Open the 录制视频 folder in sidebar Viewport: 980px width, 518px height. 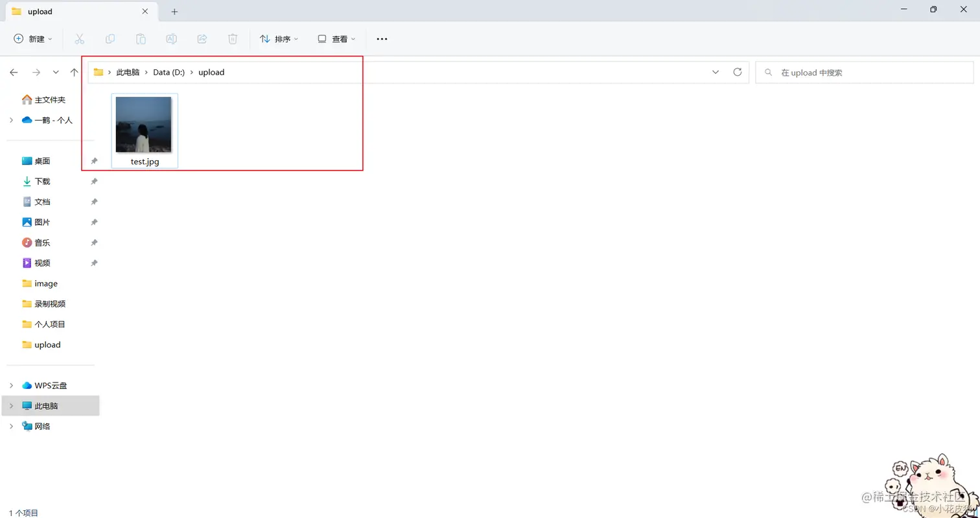[x=43, y=303]
